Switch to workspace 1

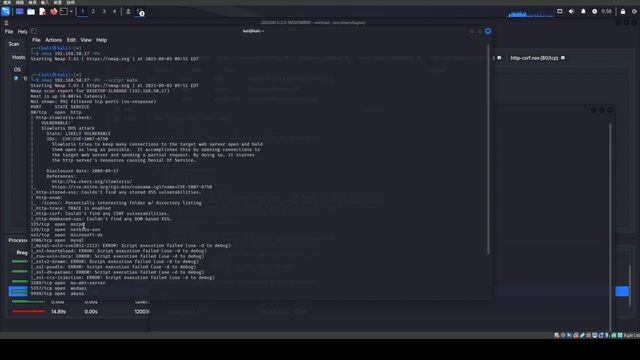82,11
